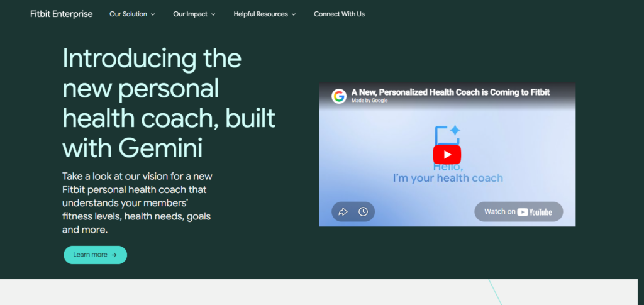Expand the Our Impact chevron
The height and width of the screenshot is (305, 644).
coord(213,14)
